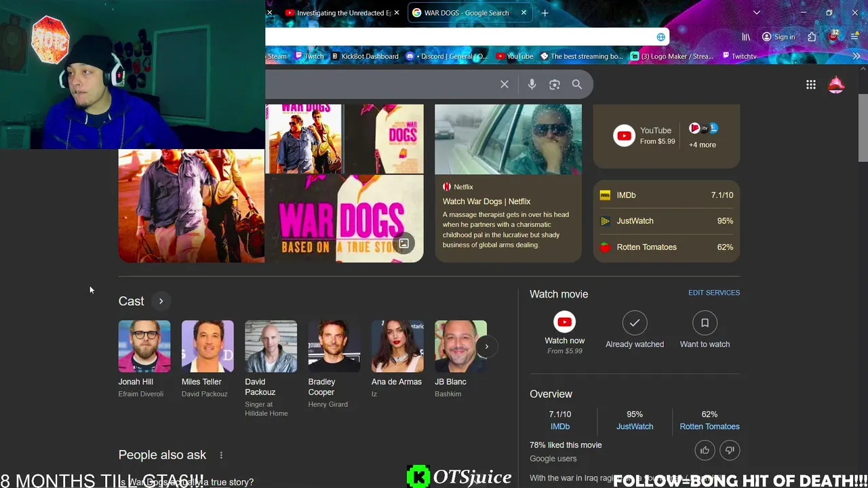Image resolution: width=868 pixels, height=488 pixels.
Task: Open the Discord General bookmark
Action: click(447, 56)
